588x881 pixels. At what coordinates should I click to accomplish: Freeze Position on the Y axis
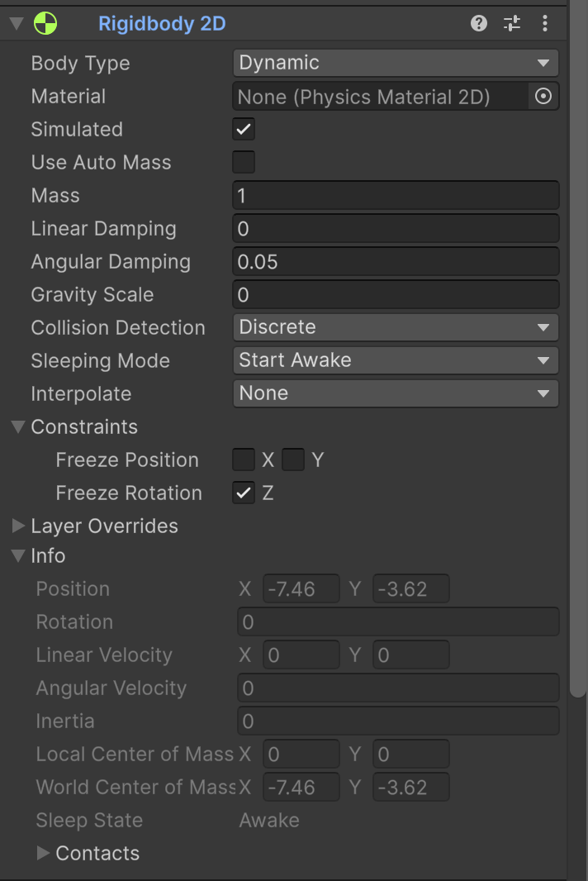[293, 460]
